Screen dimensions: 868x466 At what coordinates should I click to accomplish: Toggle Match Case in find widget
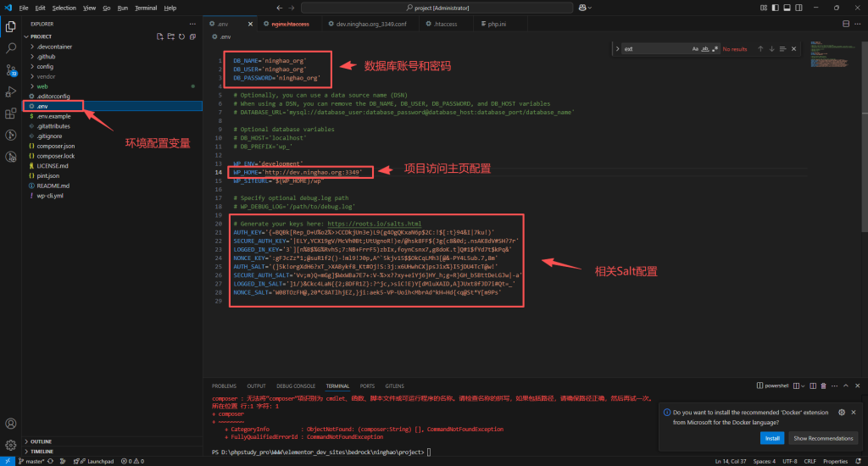tap(695, 49)
